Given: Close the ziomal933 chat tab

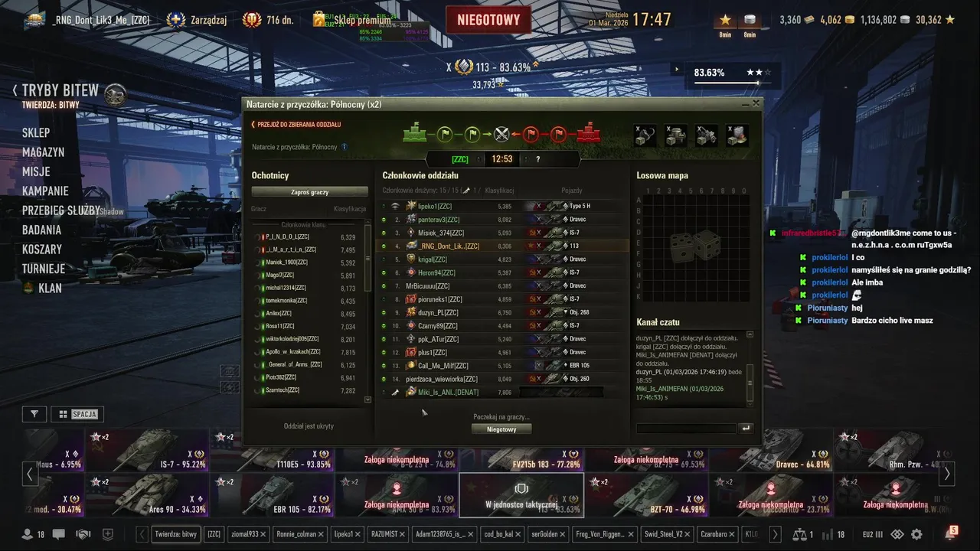Looking at the screenshot, I should tap(263, 534).
